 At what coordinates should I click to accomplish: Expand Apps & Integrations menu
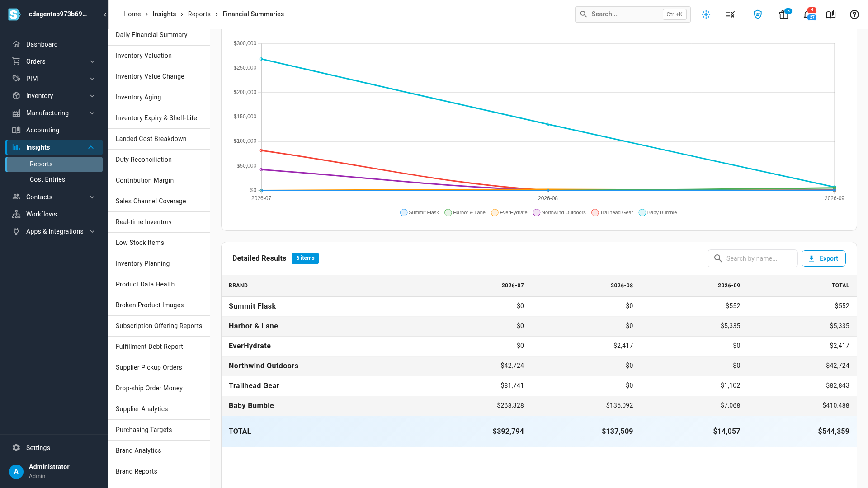click(92, 231)
